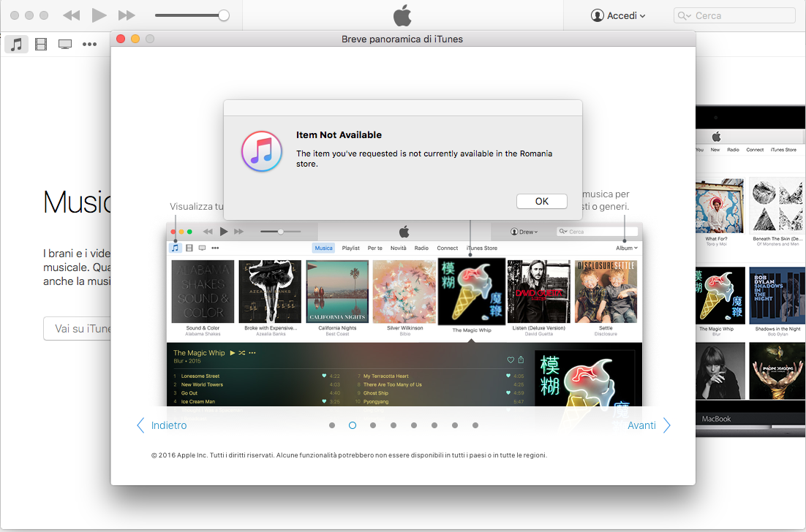Click the iTunes icon in the alert dialog
806x532 pixels.
click(262, 151)
